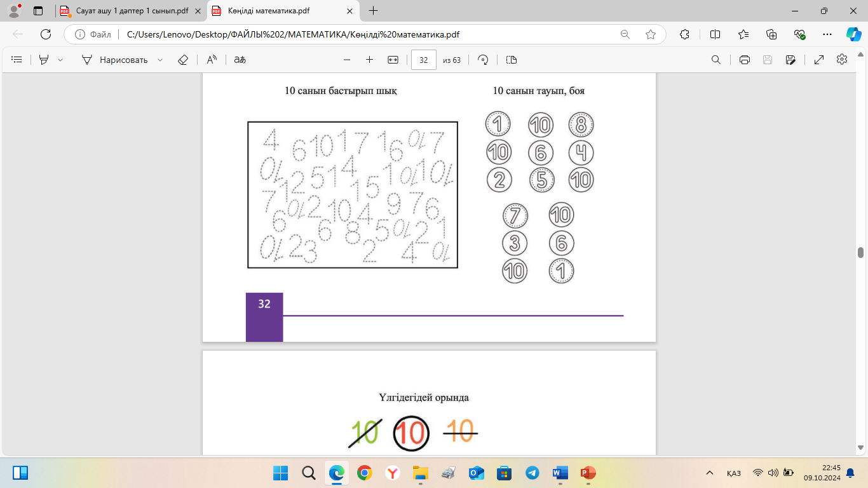Open Microsoft Store from the taskbar
The height and width of the screenshot is (488, 868).
pyautogui.click(x=505, y=473)
